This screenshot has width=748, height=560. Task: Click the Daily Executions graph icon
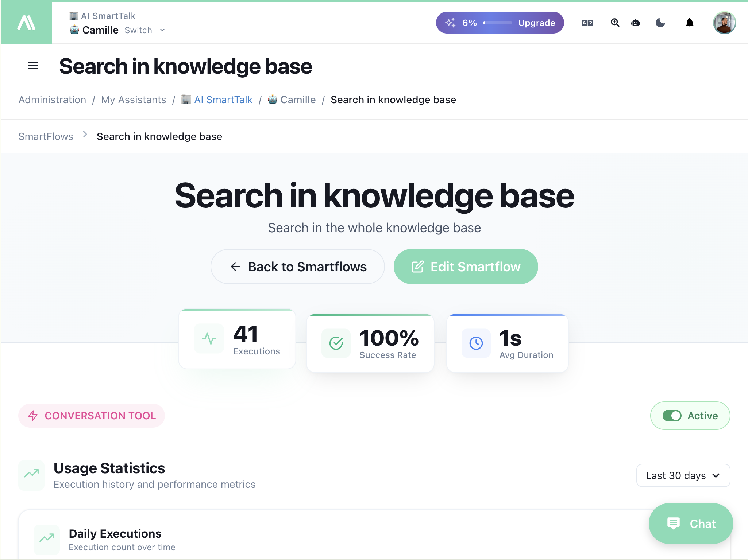(x=46, y=540)
